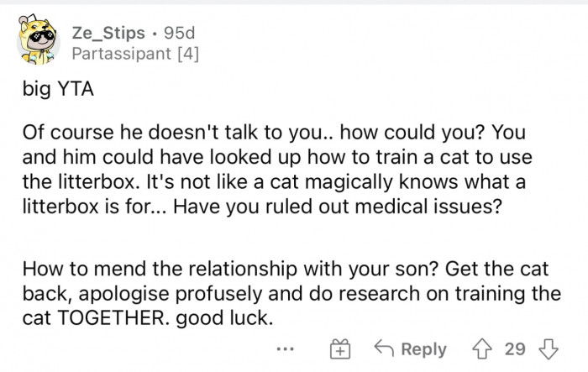Click the Partassipant [4] user flair
588x372 pixels.
134,55
